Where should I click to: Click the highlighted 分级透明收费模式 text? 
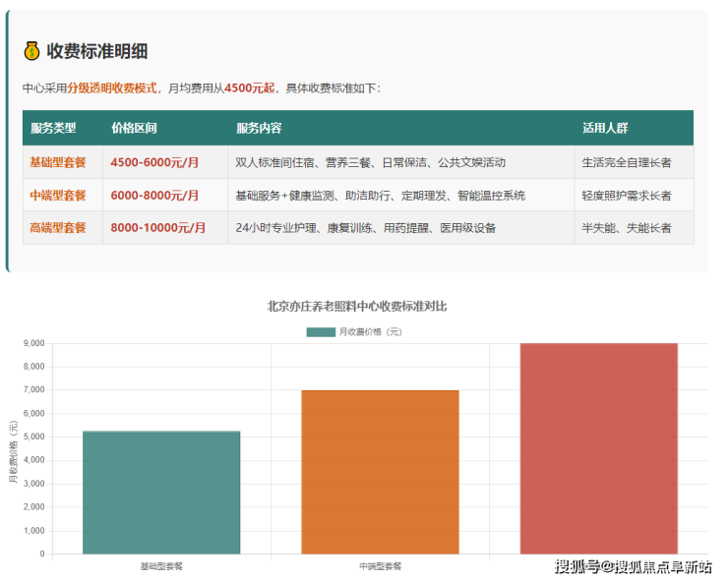[112, 87]
